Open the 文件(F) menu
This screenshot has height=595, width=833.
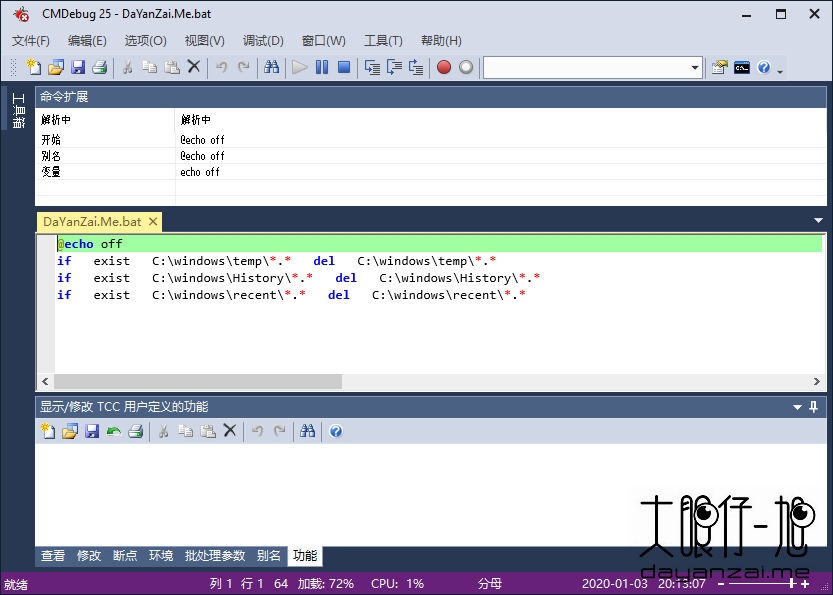pos(31,41)
